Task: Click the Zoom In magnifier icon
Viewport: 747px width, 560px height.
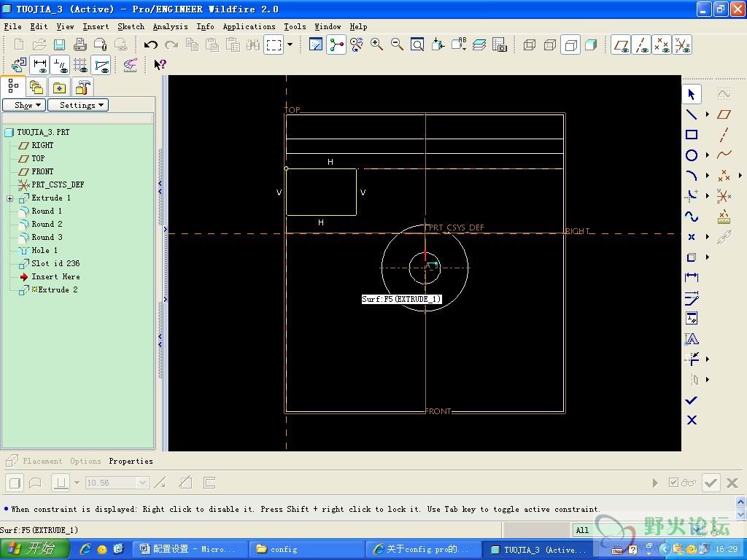Action: (x=377, y=45)
